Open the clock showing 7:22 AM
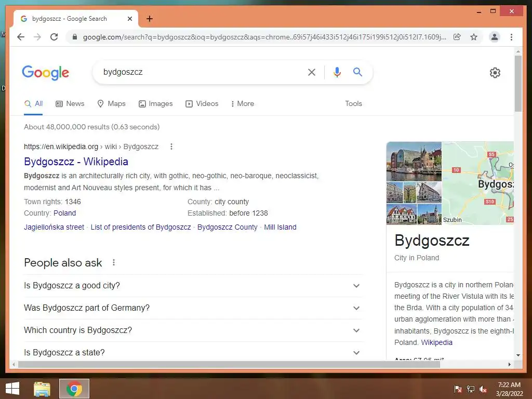 coord(509,389)
